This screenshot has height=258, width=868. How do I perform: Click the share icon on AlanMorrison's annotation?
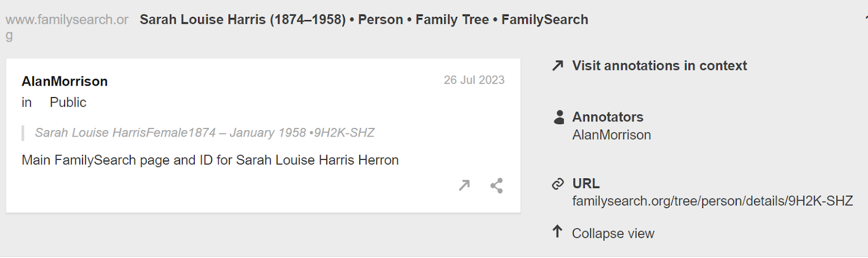(x=496, y=186)
